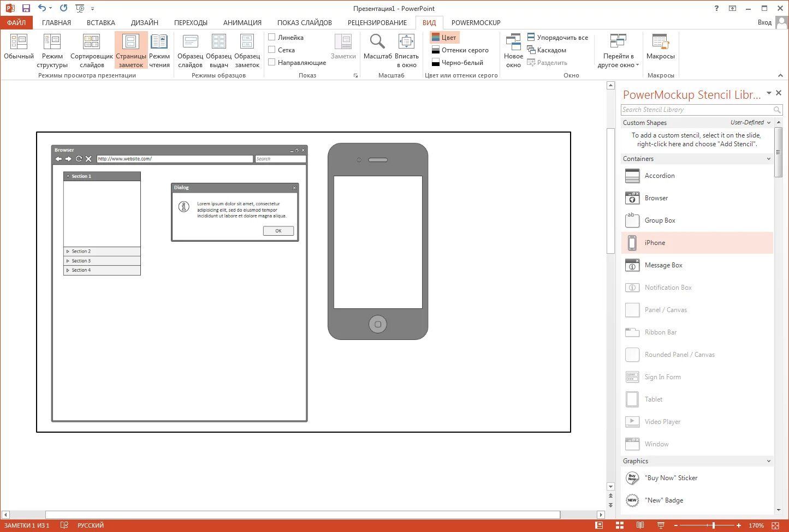
Task: Zoom in with the plus button
Action: [739, 525]
